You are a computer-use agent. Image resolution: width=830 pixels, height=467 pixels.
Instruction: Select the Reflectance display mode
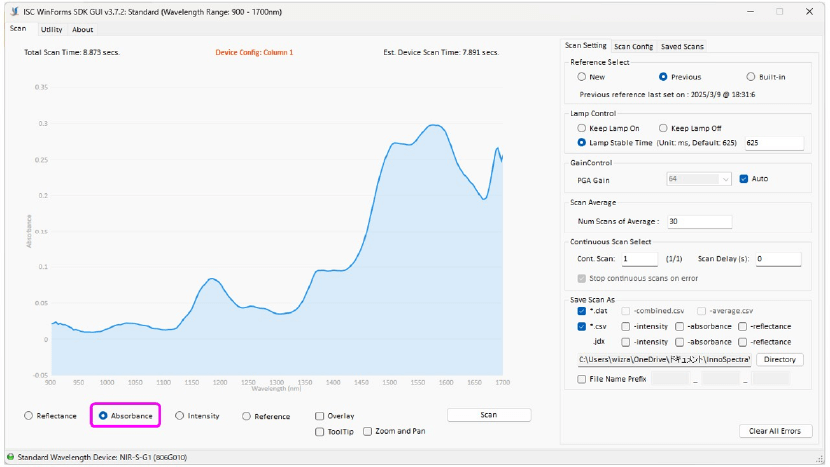[29, 415]
